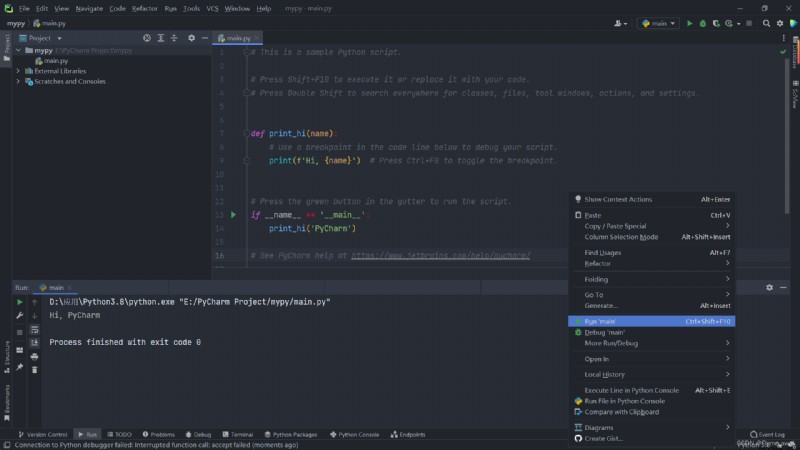Choose Debug 'main' in context menu

coord(652,332)
